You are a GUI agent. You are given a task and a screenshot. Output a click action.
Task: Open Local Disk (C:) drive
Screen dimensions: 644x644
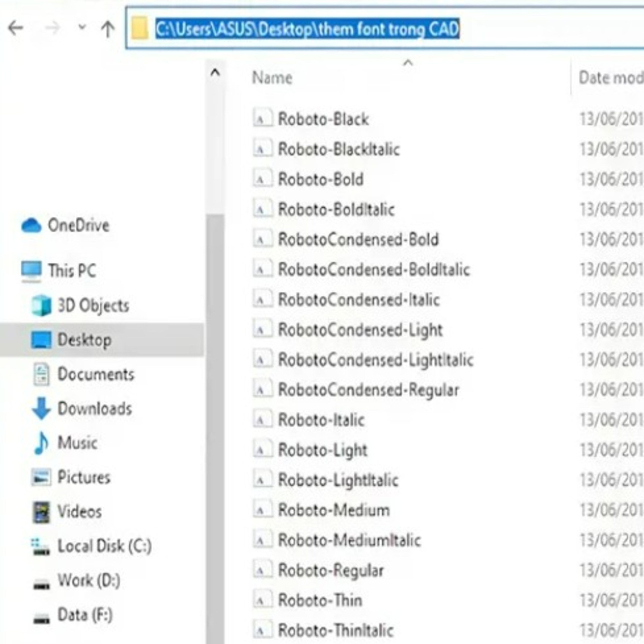coord(104,546)
